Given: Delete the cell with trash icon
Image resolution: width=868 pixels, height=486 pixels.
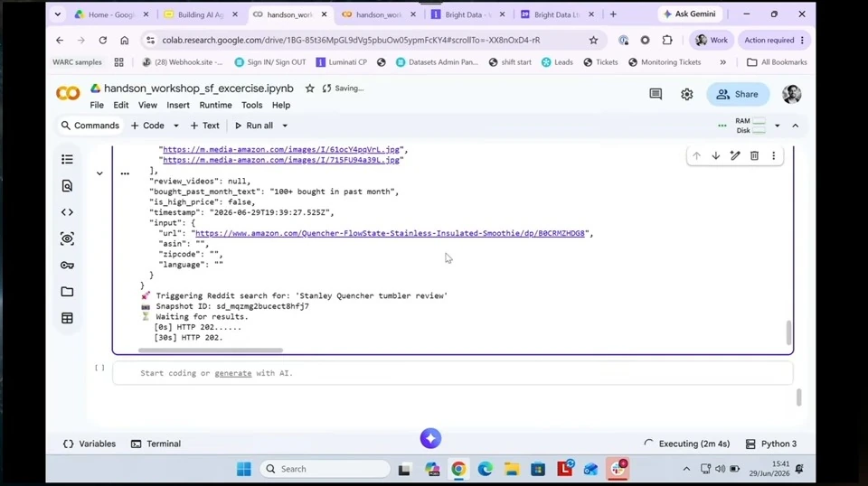Looking at the screenshot, I should (754, 156).
